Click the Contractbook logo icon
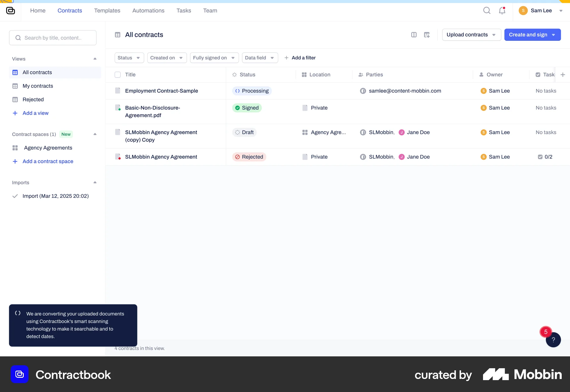The image size is (570, 392). pyautogui.click(x=11, y=11)
